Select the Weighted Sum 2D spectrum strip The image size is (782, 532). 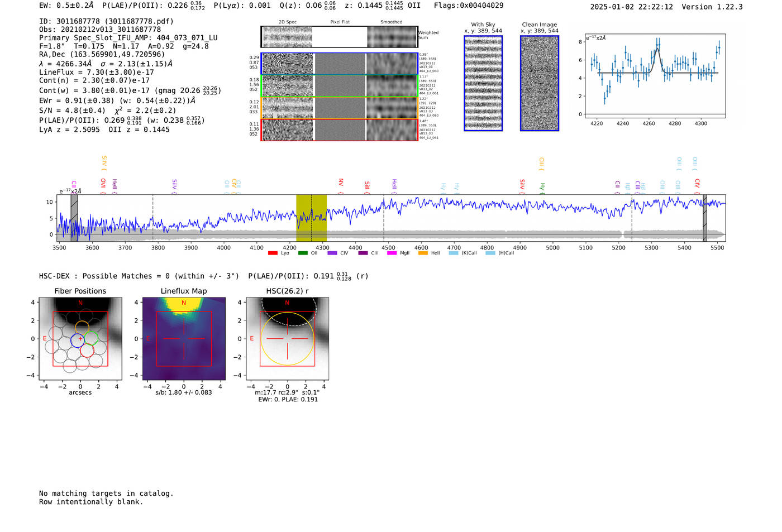point(339,37)
